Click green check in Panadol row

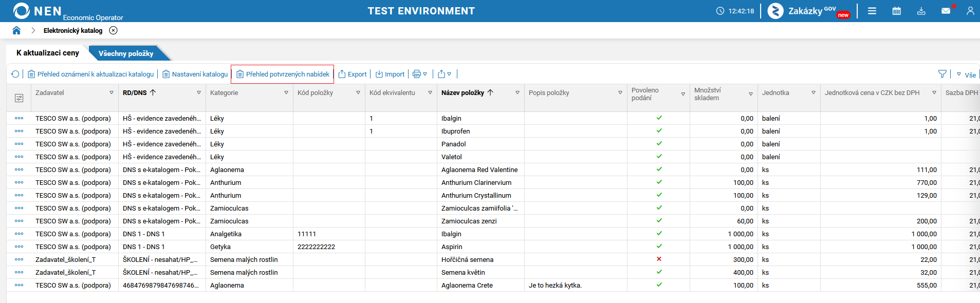click(x=659, y=143)
